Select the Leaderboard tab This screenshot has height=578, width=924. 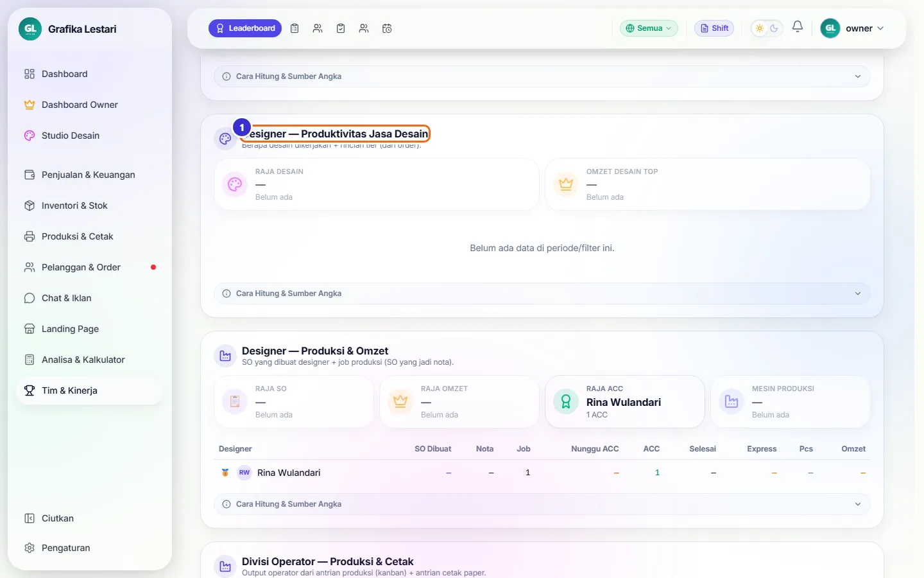coord(245,28)
